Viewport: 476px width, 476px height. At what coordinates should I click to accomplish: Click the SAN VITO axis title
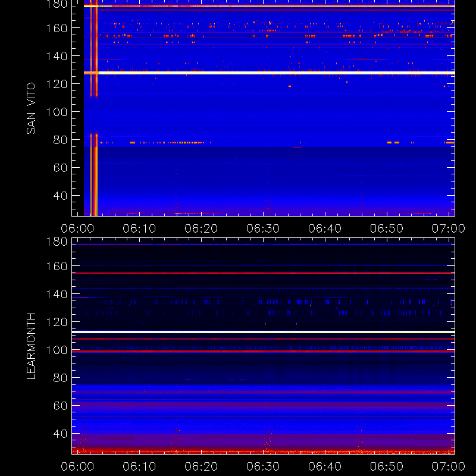(x=32, y=108)
